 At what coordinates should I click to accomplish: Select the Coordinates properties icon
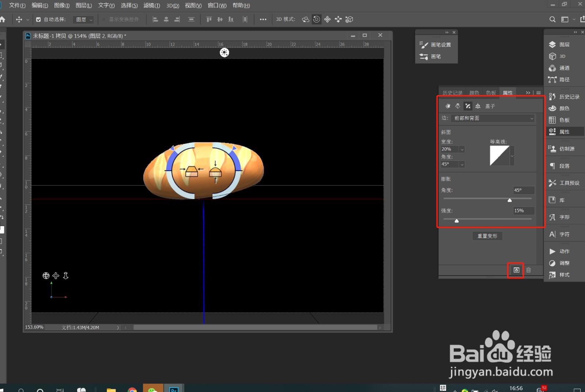click(478, 106)
